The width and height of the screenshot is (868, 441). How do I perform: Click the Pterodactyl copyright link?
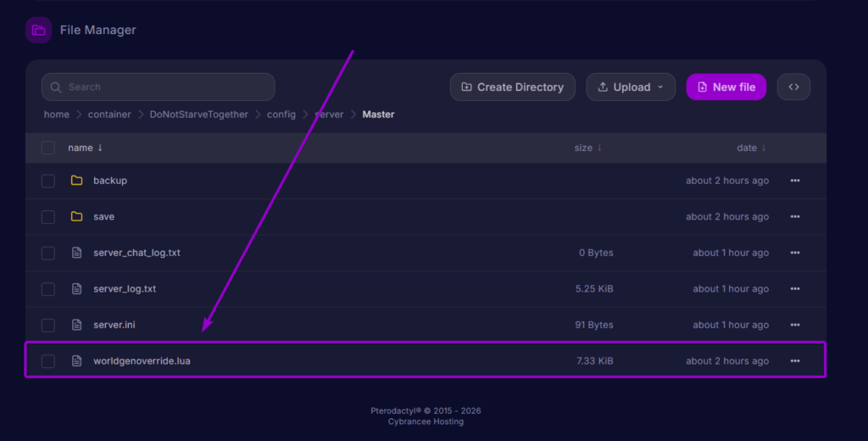tap(426, 410)
